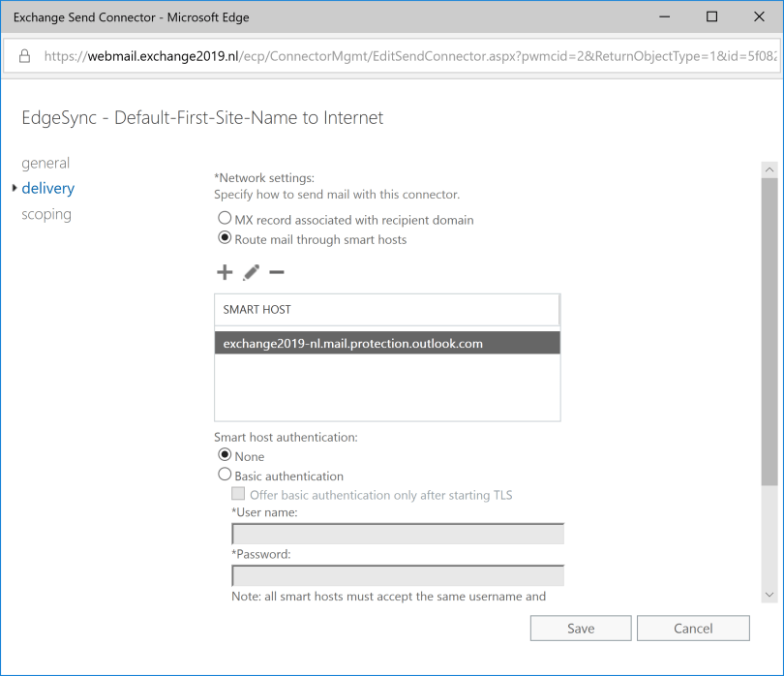784x676 pixels.
Task: Toggle offer basic authentication after TLS checkbox
Action: (x=239, y=495)
